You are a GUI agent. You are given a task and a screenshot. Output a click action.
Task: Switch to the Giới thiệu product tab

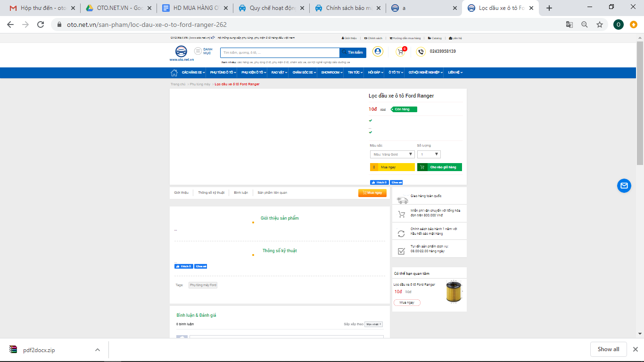181,193
